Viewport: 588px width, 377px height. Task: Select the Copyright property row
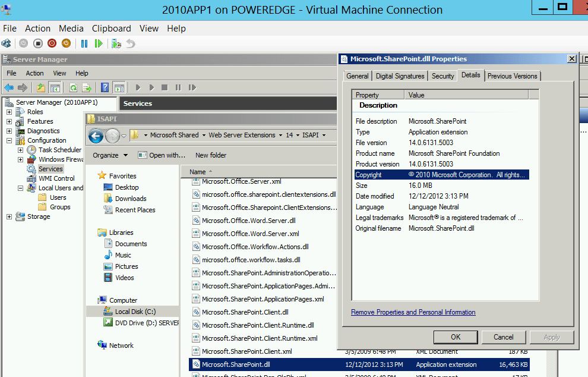click(x=442, y=175)
